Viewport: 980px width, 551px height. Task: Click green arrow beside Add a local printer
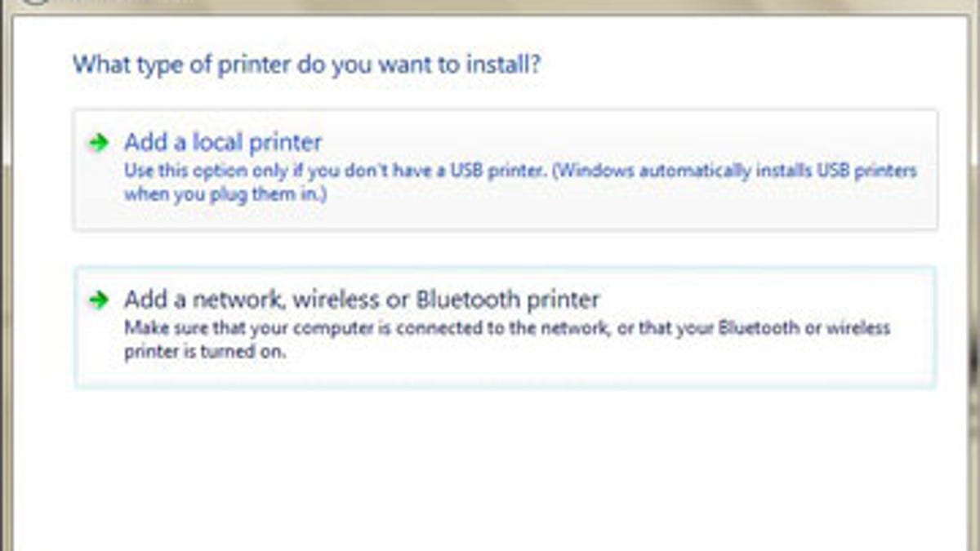pos(99,144)
